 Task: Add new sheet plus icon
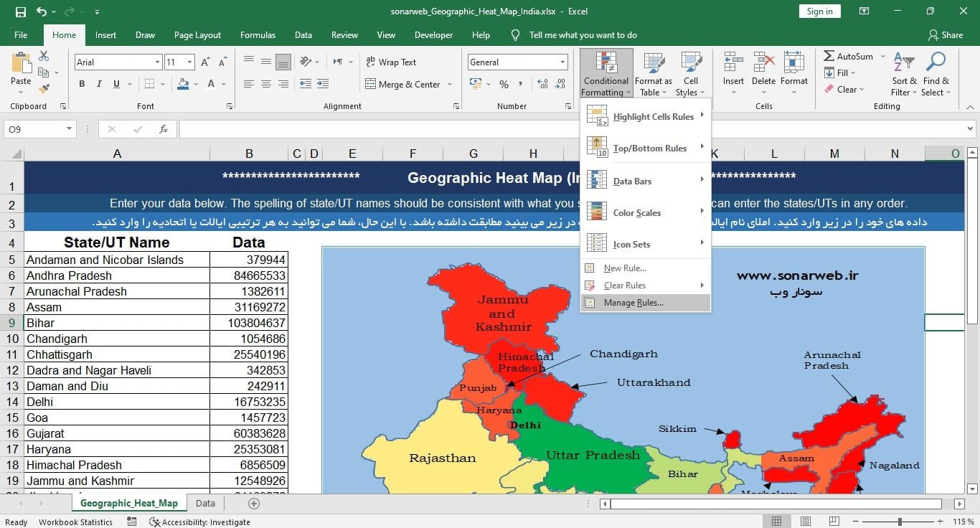[x=253, y=503]
